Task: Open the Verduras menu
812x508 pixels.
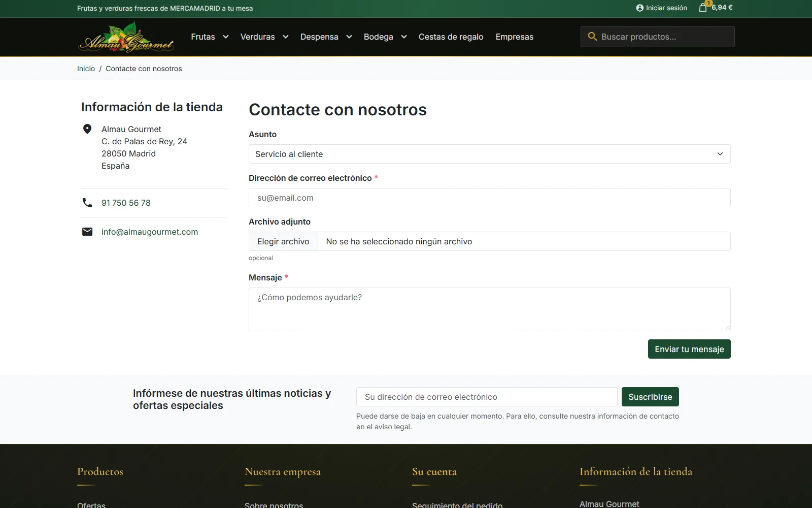Action: [258, 37]
